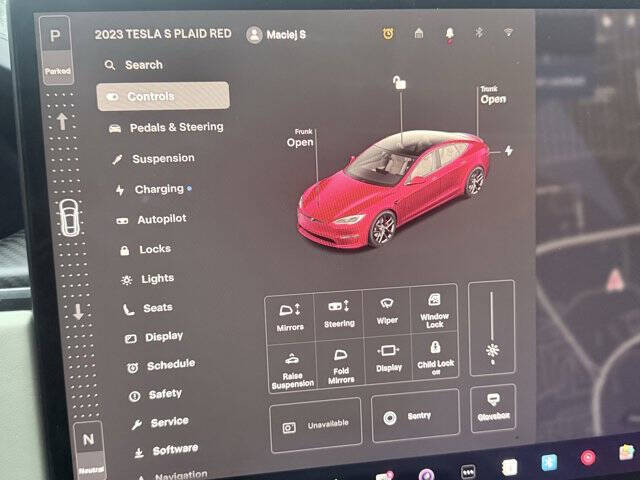Tap the Maciej S driver profile

pos(276,35)
